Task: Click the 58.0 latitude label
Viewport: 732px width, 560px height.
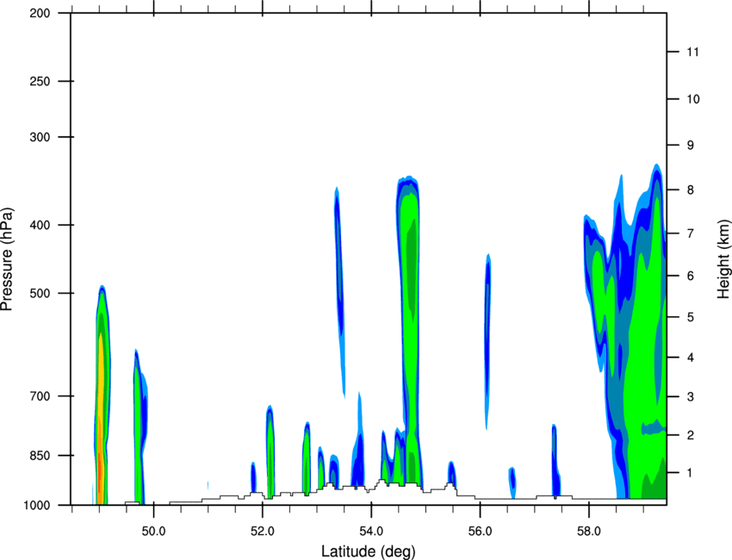Action: point(589,532)
